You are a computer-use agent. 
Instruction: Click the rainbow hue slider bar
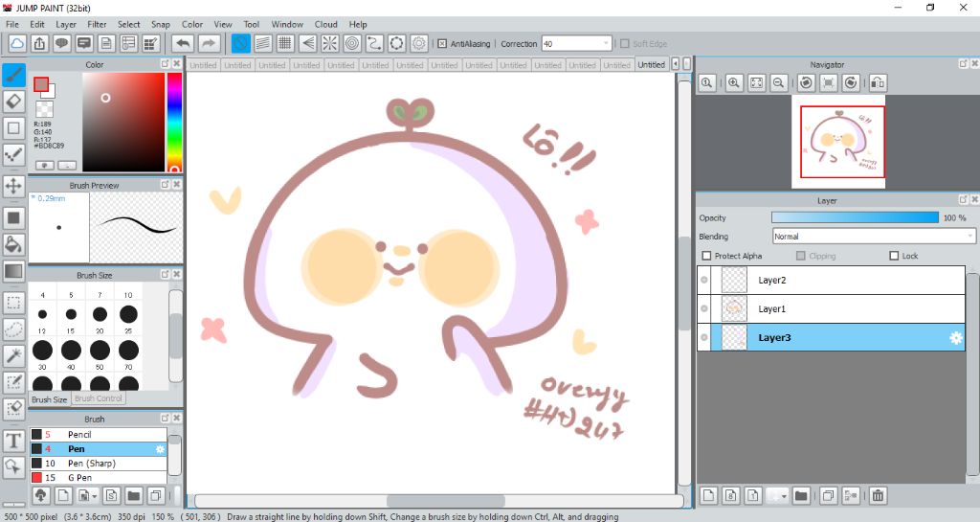(x=174, y=122)
